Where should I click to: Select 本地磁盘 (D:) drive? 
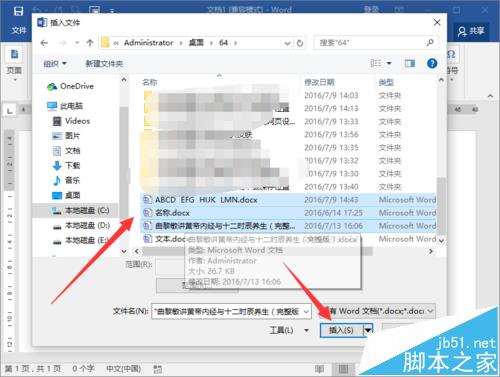81,225
